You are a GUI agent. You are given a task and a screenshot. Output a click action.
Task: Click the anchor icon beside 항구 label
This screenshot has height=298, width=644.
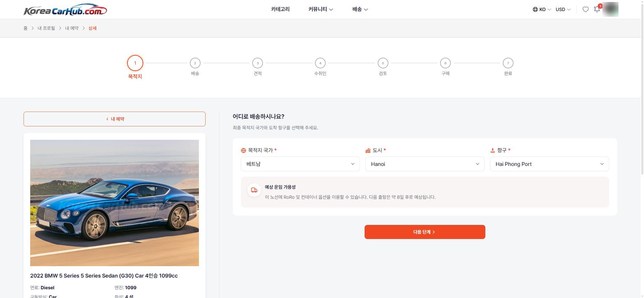tap(493, 151)
